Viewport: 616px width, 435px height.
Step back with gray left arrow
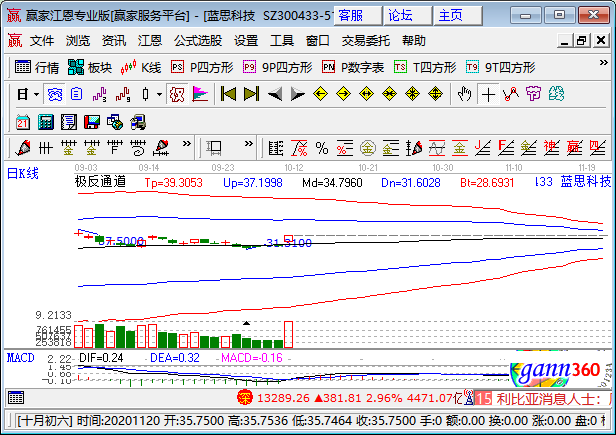point(275,94)
